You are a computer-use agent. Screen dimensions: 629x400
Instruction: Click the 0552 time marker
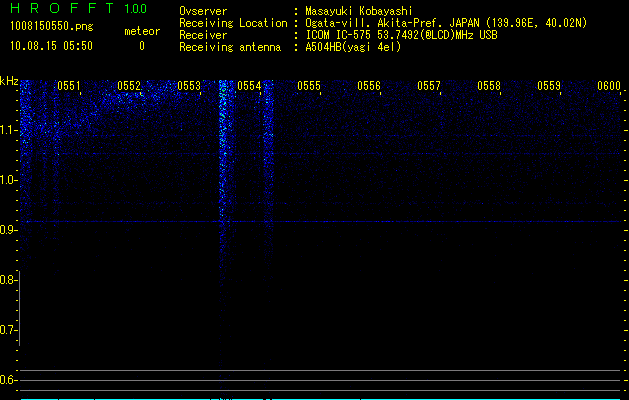[x=129, y=86]
